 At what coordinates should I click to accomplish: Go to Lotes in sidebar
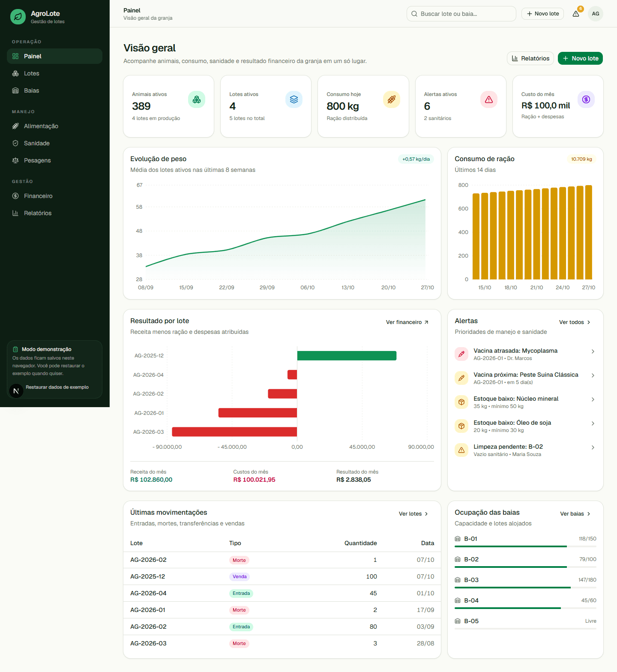click(54, 73)
